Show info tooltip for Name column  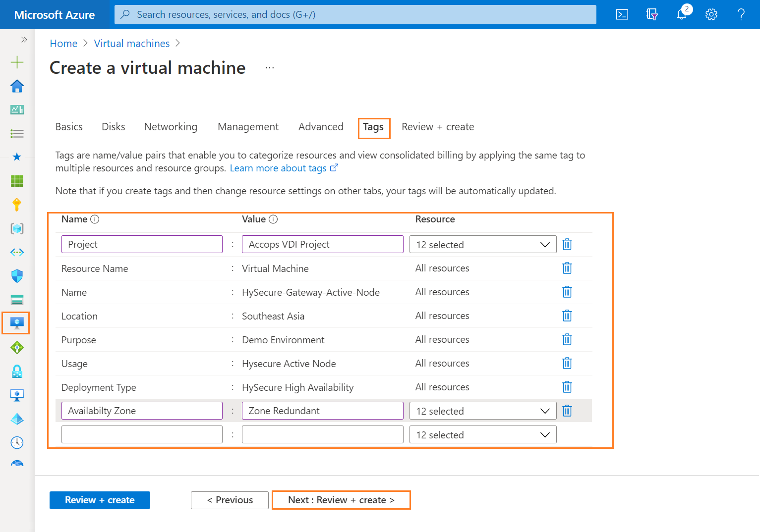pyautogui.click(x=95, y=219)
